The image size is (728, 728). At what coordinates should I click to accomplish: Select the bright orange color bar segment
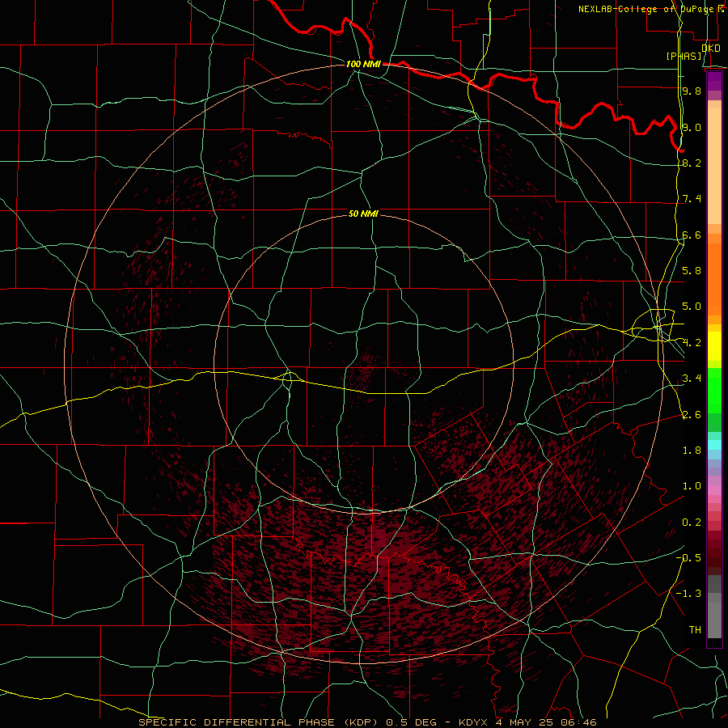[x=714, y=280]
